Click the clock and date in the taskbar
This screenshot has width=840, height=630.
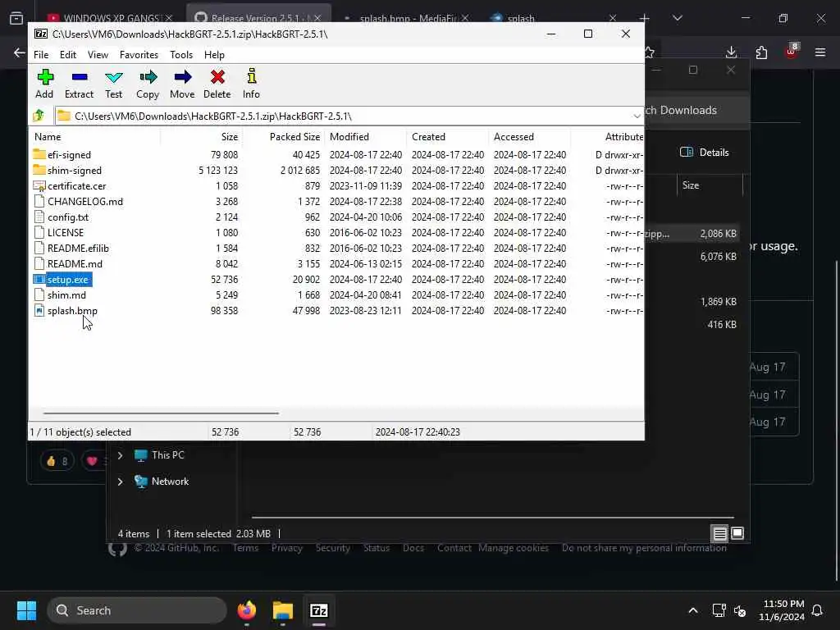click(x=781, y=610)
